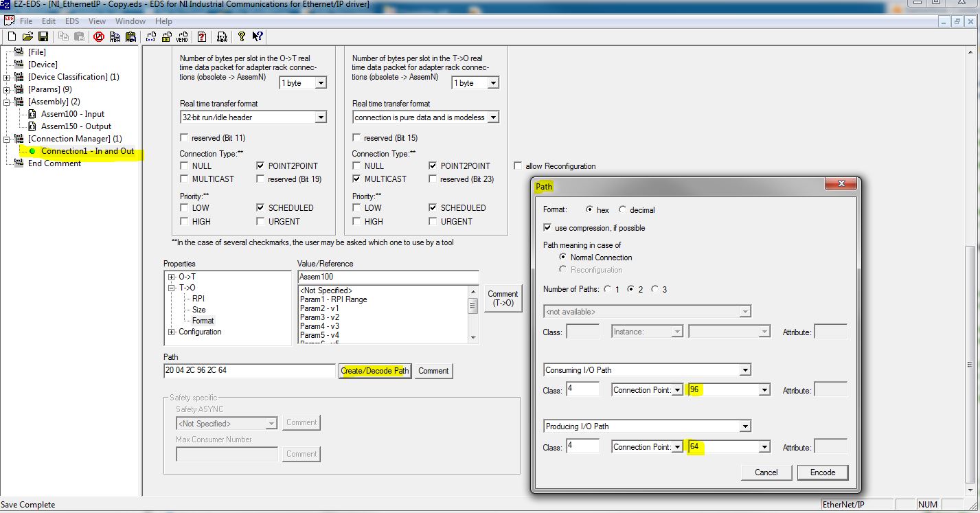Select Assem100 - Input assembly node
This screenshot has width=980, height=513.
click(x=73, y=114)
